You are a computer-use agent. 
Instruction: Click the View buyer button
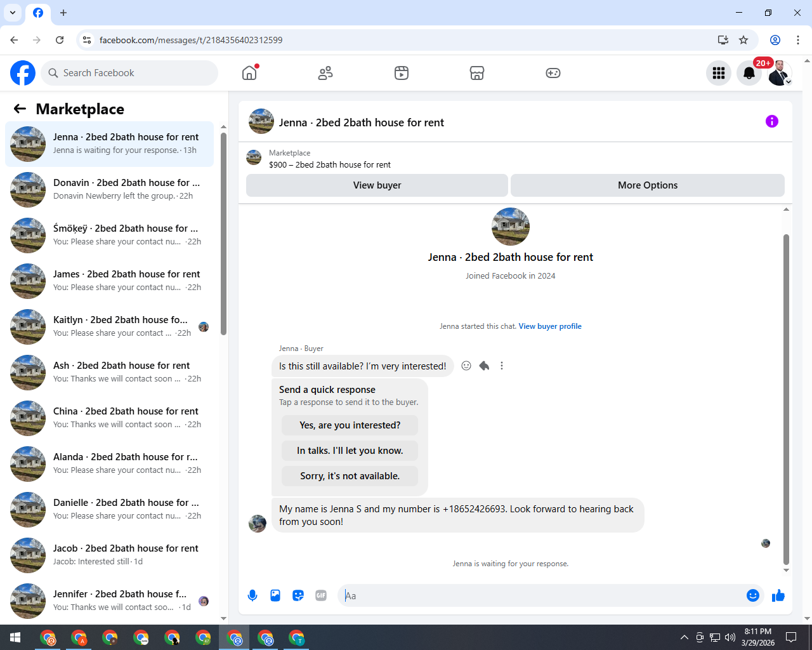[377, 185]
